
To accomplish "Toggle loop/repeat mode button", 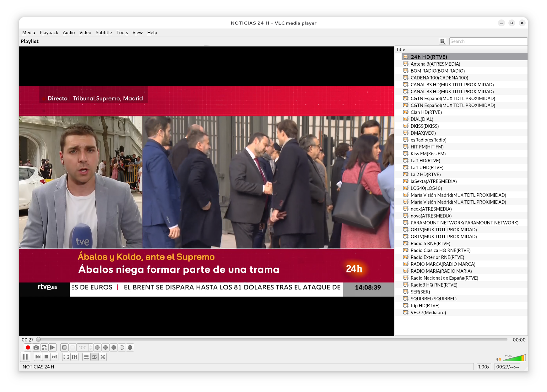I will [x=95, y=357].
